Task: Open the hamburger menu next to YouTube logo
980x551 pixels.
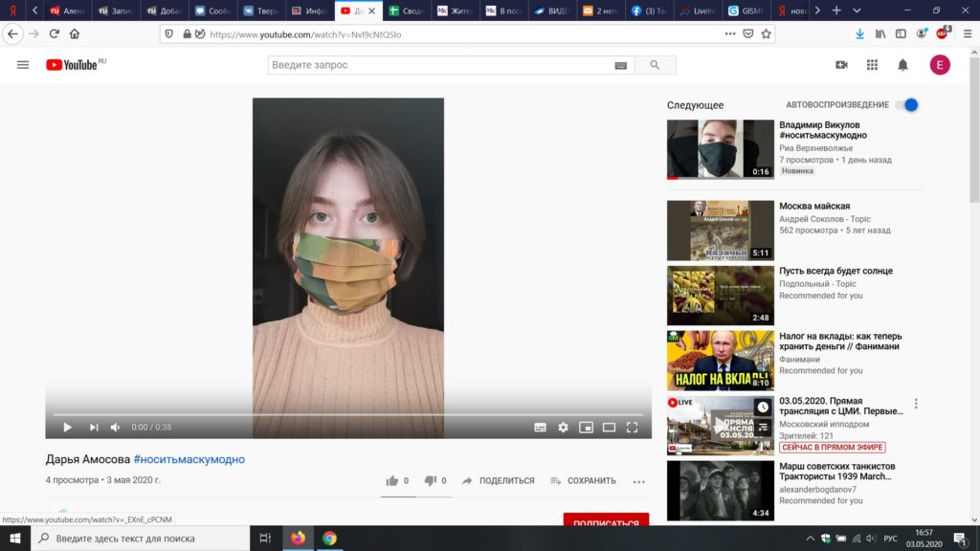Action: (23, 65)
